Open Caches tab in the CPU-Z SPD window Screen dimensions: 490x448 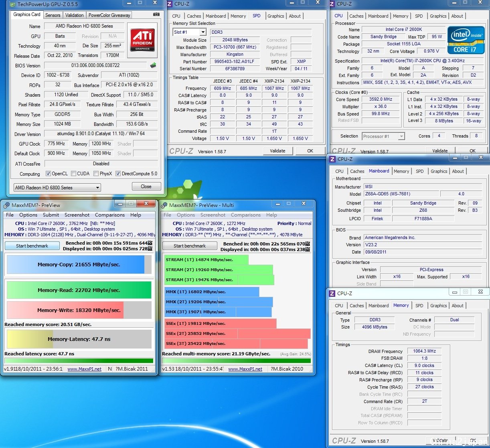[x=194, y=16]
